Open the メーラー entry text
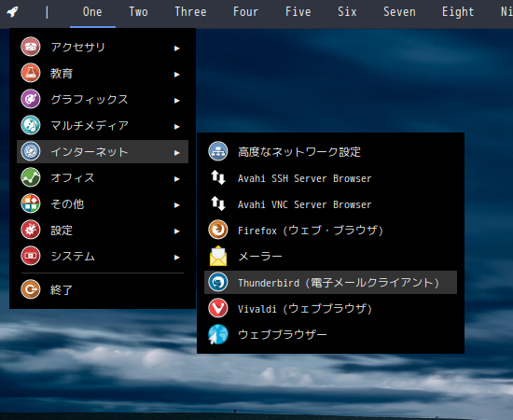This screenshot has height=420, width=513. tap(260, 256)
